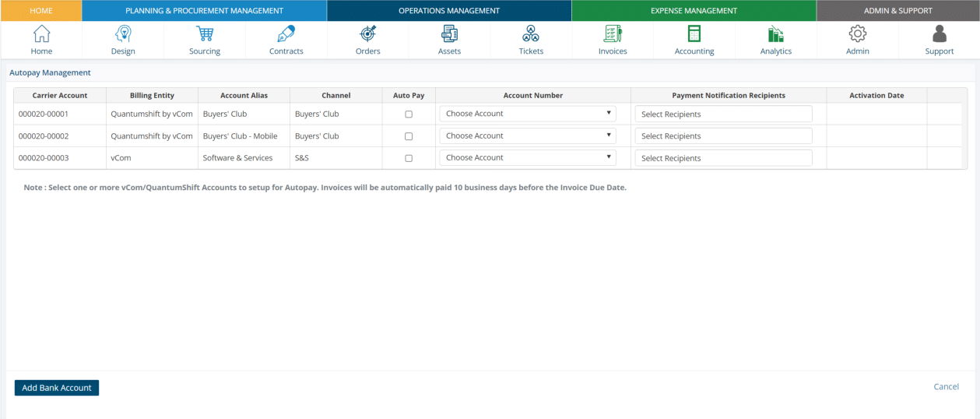Select the Operations Management tab
This screenshot has height=419, width=980.
point(449,11)
